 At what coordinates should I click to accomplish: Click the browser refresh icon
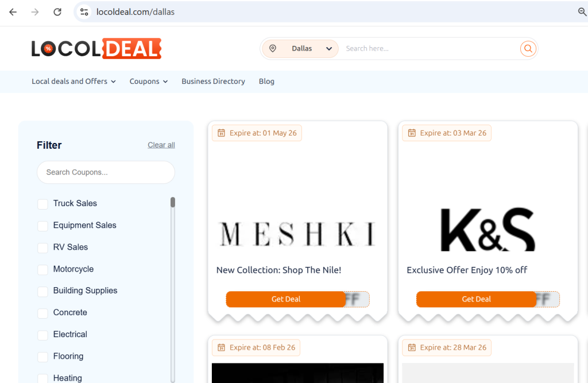[57, 11]
